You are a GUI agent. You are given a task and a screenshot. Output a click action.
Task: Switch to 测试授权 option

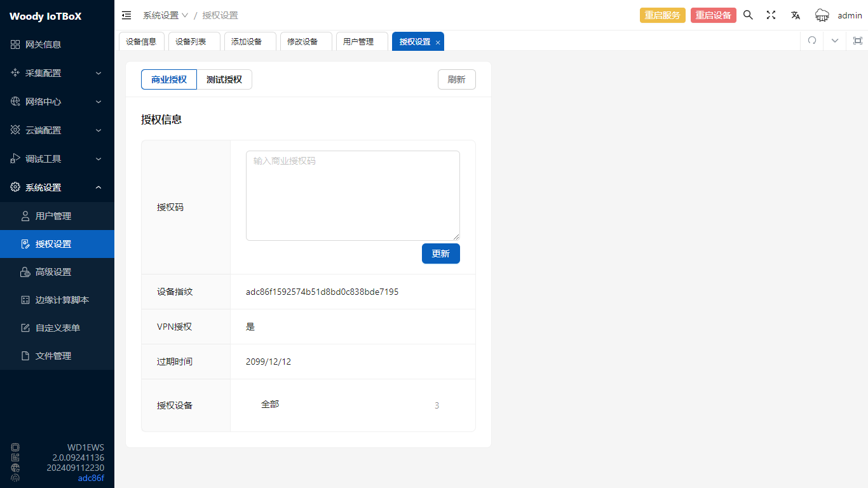click(224, 79)
